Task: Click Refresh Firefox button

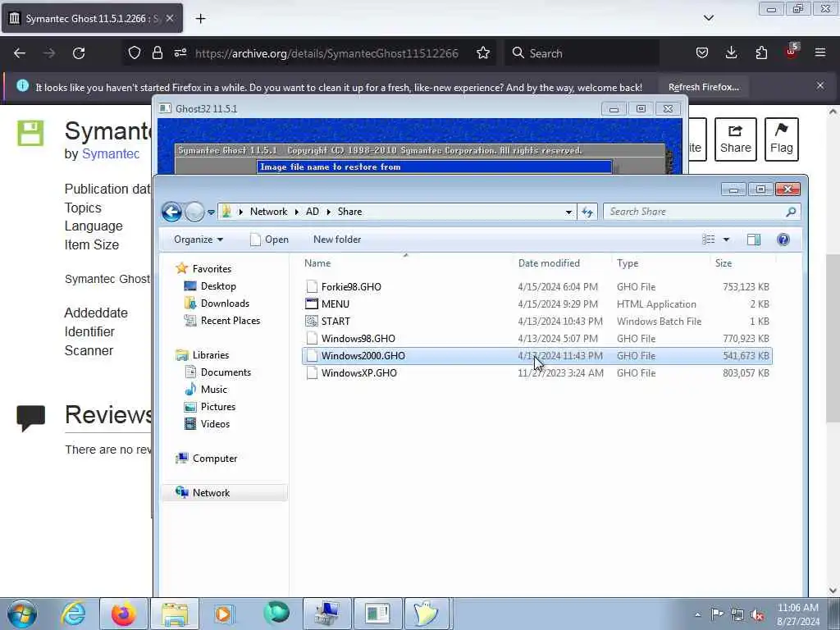Action: point(703,87)
